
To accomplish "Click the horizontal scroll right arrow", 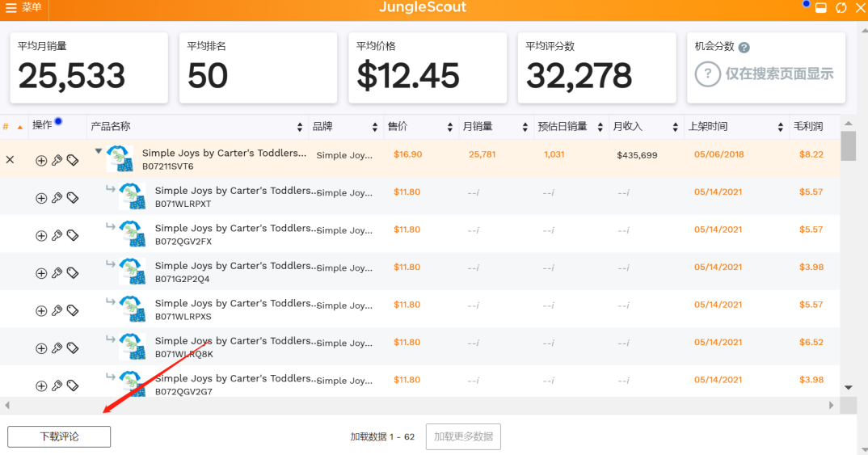I will (831, 405).
